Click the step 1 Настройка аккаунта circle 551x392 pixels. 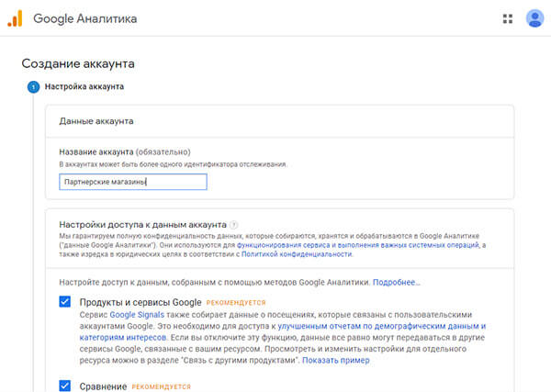point(33,87)
